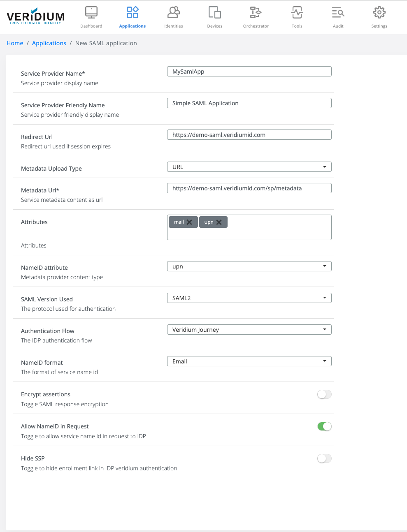
Task: Open the Devices icon in navigation
Action: [214, 13]
